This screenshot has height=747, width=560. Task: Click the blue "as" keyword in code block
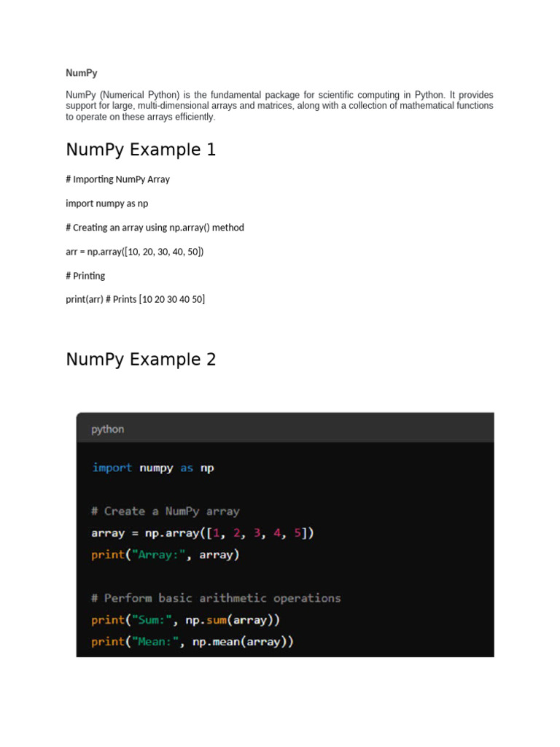[187, 468]
